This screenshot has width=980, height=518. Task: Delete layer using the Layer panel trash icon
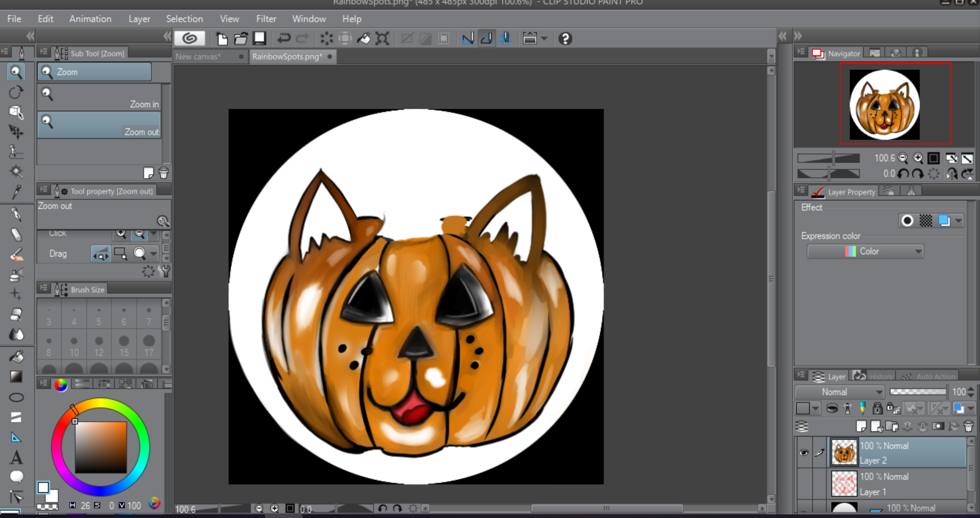pos(968,426)
